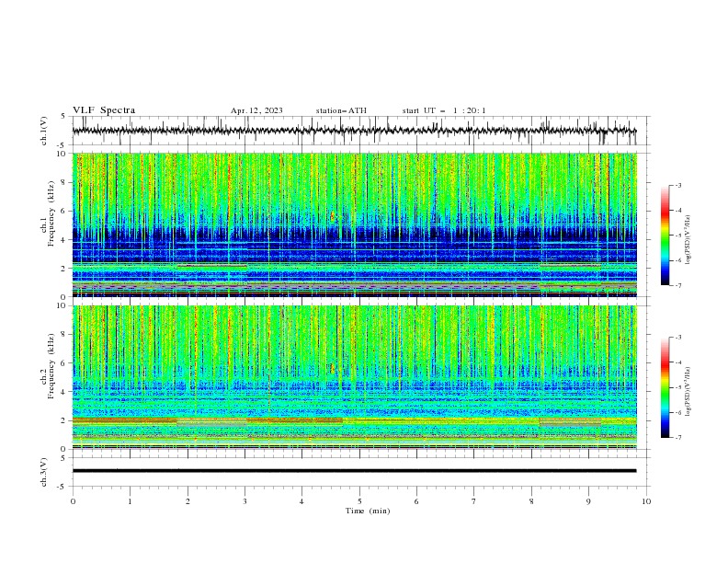Click the ch.1 'Frequency (kHz)' axis label

coord(51,213)
